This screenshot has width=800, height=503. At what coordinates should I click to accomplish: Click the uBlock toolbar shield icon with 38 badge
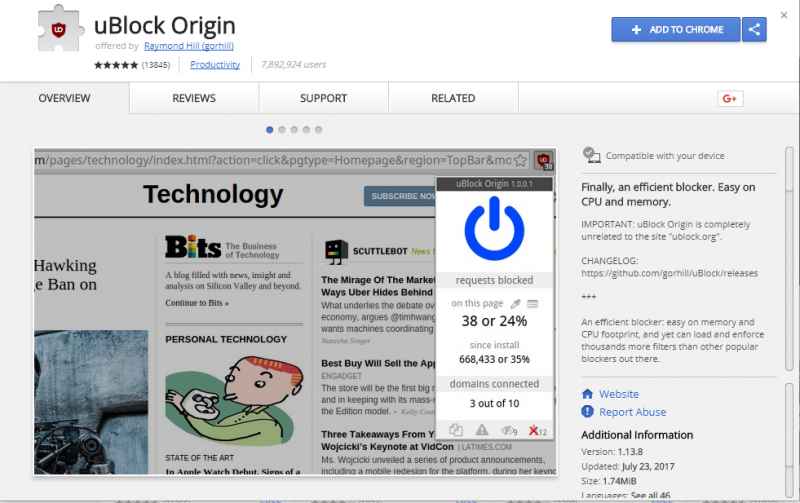pos(544,161)
